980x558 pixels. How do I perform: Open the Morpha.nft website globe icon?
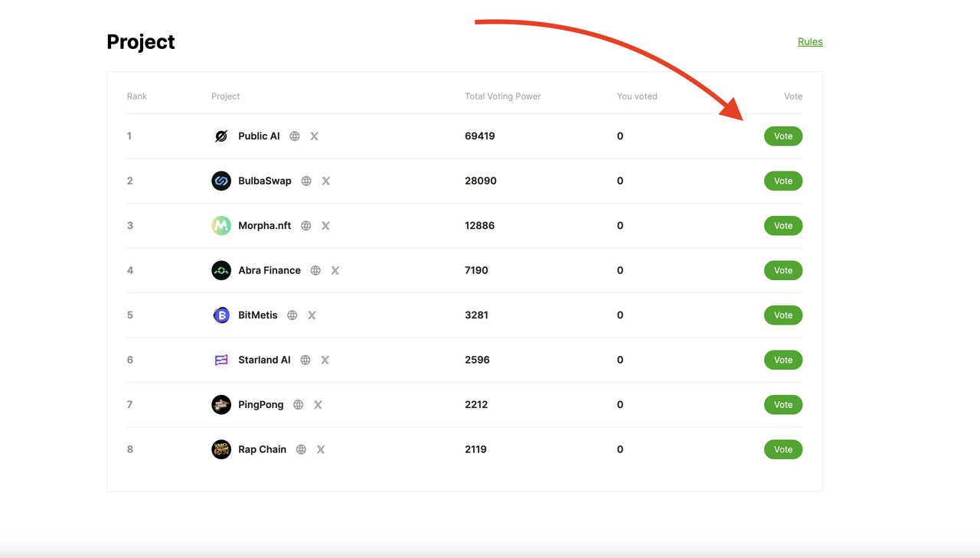click(x=306, y=226)
